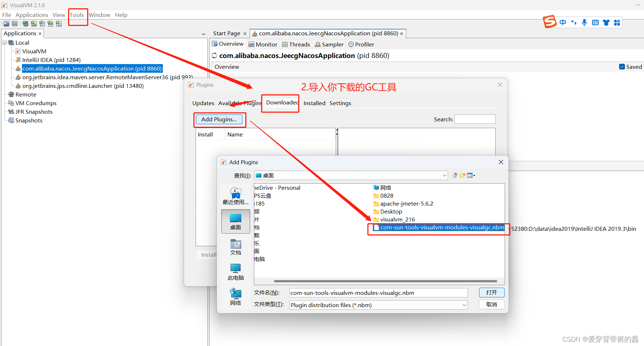
Task: Open the file type (文件类型) dropdown
Action: [x=464, y=305]
